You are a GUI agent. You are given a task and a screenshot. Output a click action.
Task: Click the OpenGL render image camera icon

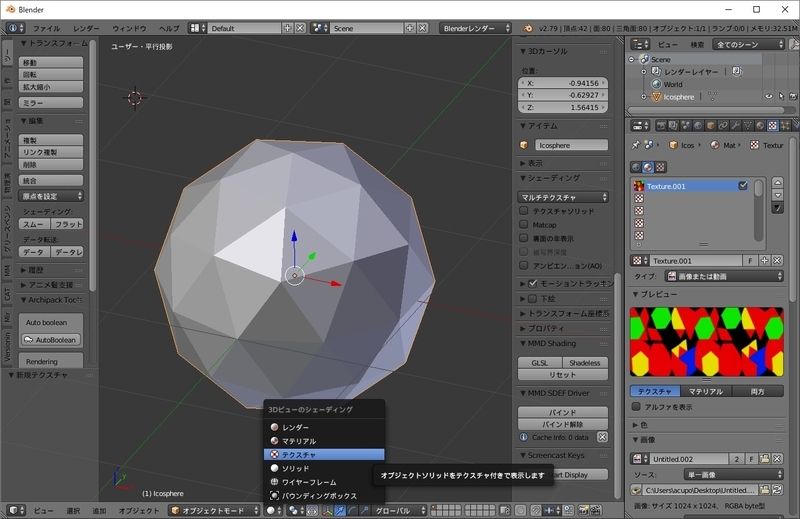(x=583, y=510)
